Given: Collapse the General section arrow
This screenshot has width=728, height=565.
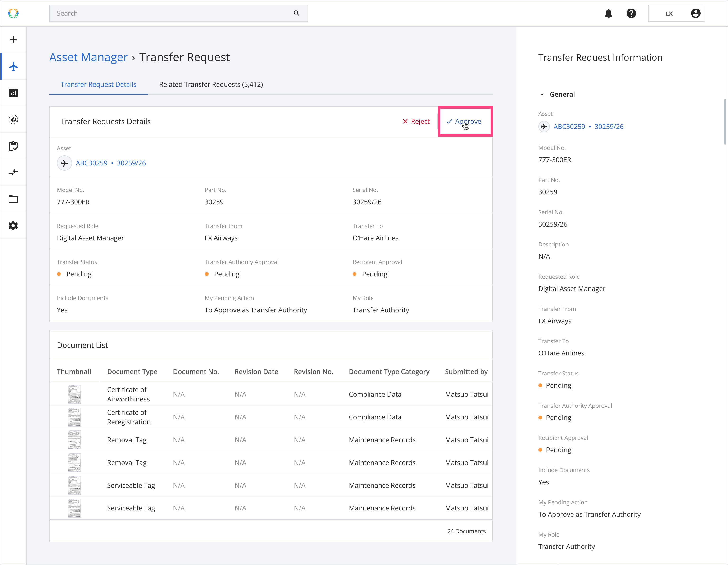Looking at the screenshot, I should (x=542, y=95).
